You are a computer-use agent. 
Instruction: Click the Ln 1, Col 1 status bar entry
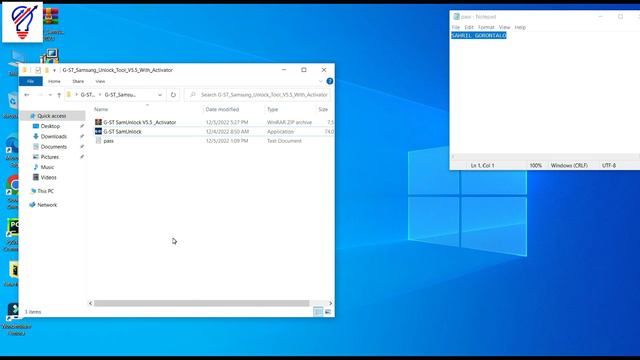click(x=482, y=165)
